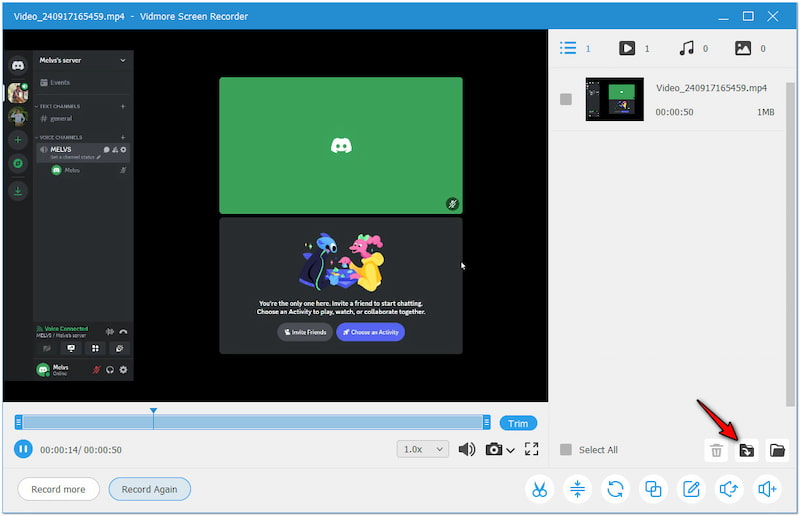Click the video compressor icon
The width and height of the screenshot is (800, 516).
click(577, 489)
